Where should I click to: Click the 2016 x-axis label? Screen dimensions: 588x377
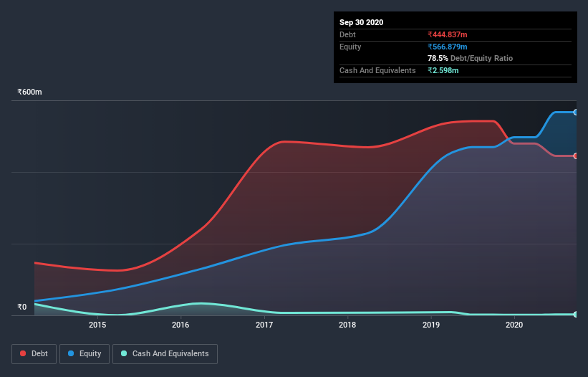pyautogui.click(x=180, y=325)
